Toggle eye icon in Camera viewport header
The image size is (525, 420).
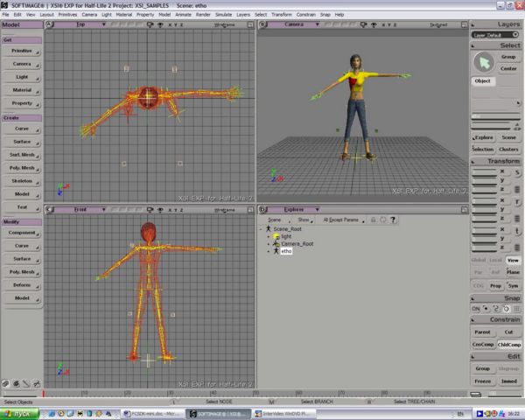click(374, 24)
